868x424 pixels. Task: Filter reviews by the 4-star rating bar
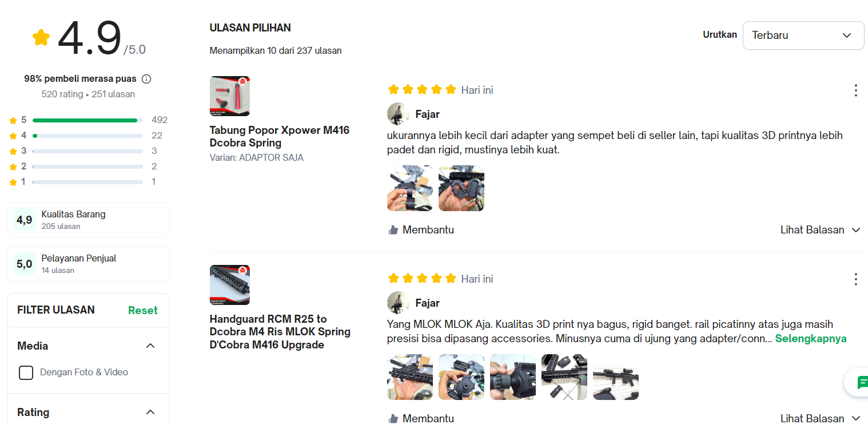pos(89,136)
